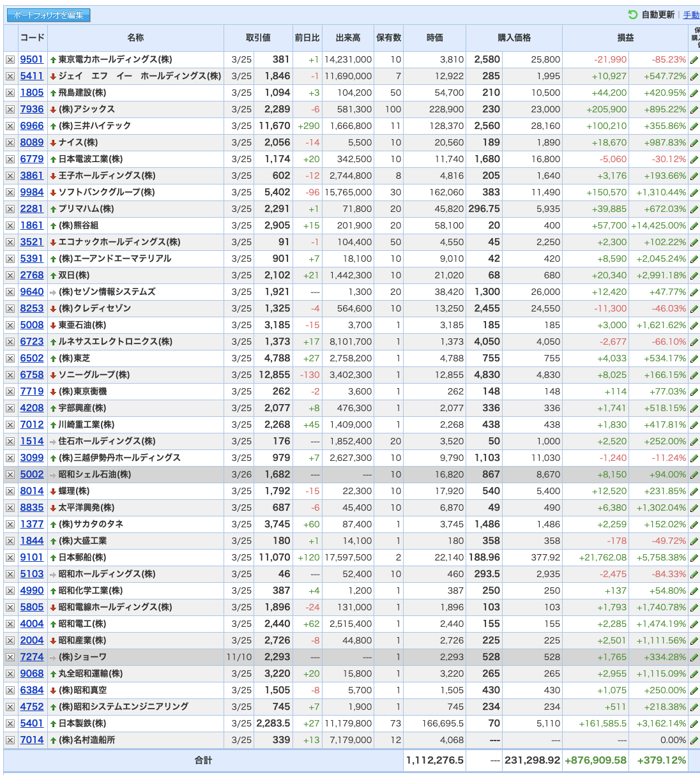Viewport: 700px width, 775px height.
Task: Click pencil icon for 日本電波工業 row
Action: 694,159
